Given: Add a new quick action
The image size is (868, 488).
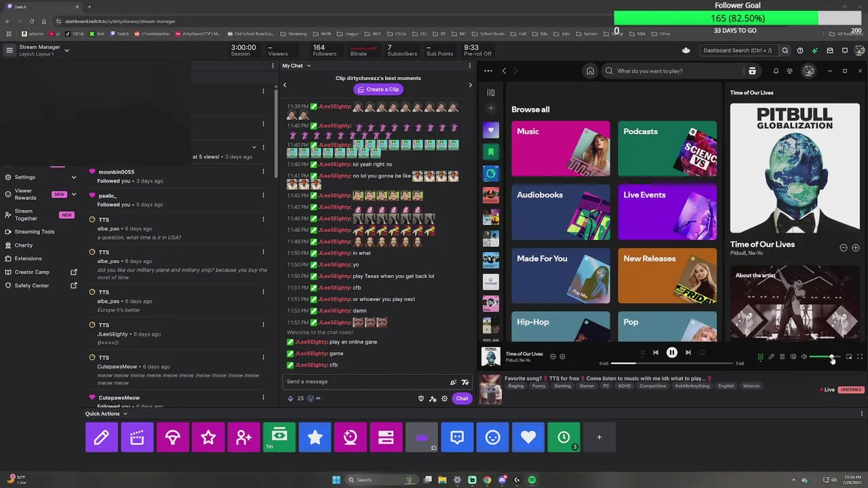Looking at the screenshot, I should 599,437.
